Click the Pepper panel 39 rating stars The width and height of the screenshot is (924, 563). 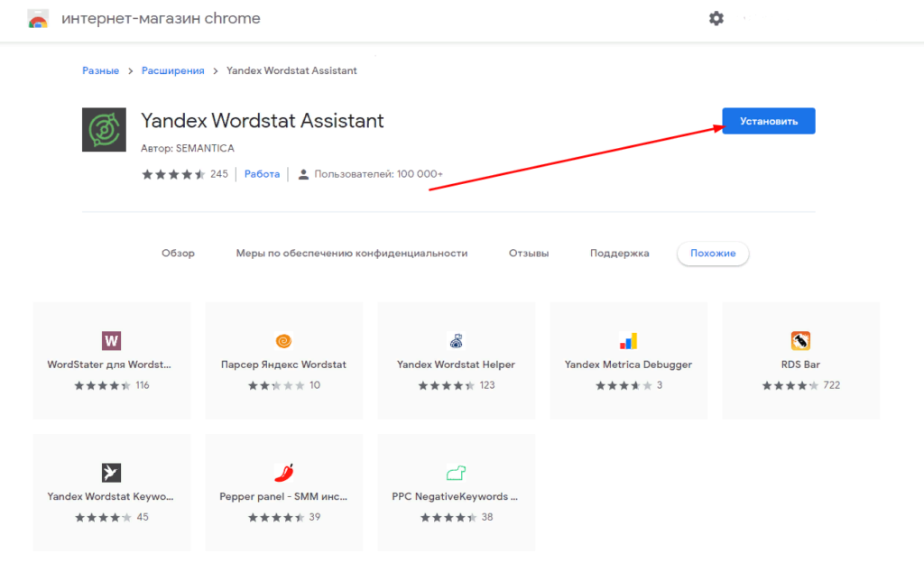276,518
